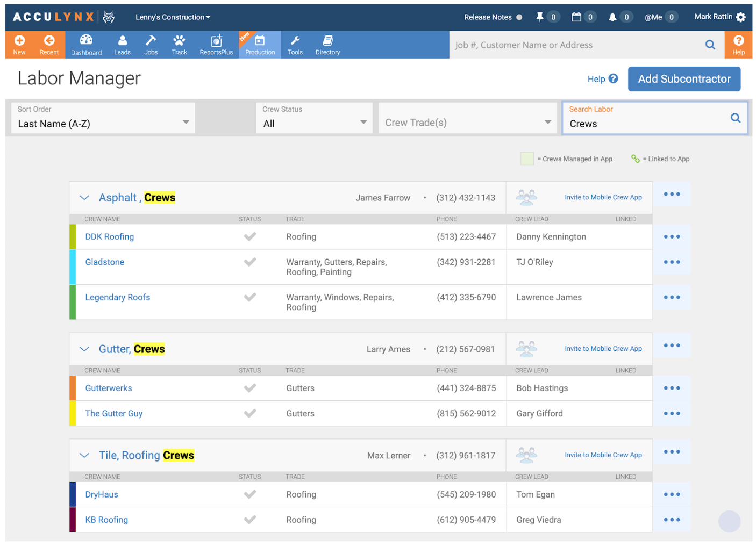Viewport: 756px width, 547px height.
Task: Open settings gear next to Mark Rattin
Action: pyautogui.click(x=741, y=17)
